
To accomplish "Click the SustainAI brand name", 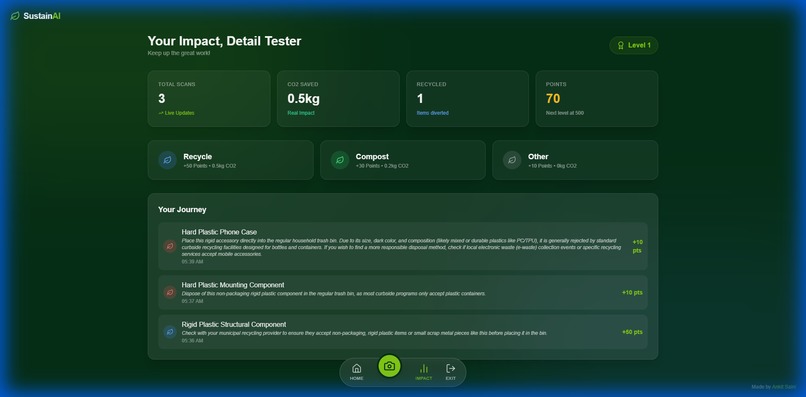I will point(42,16).
